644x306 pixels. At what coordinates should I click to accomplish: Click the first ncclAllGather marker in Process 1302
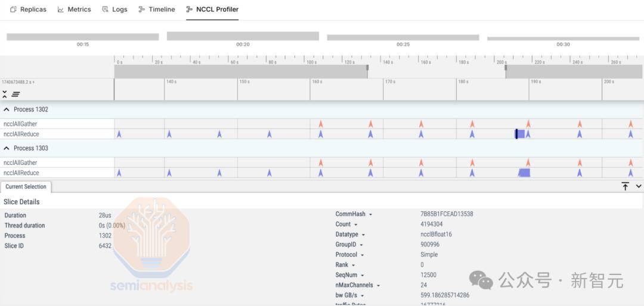click(321, 123)
